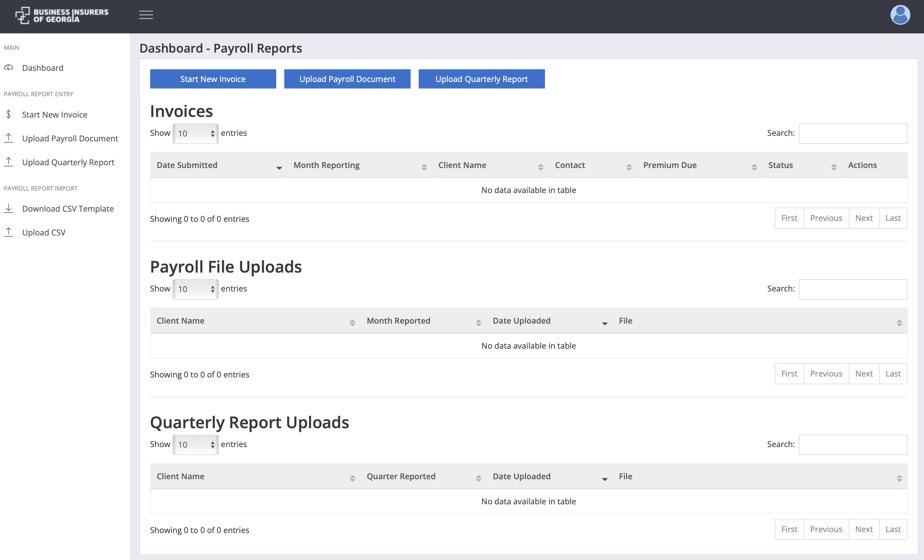Click sort arrows on Month Reported column
924x560 pixels.
coord(478,323)
